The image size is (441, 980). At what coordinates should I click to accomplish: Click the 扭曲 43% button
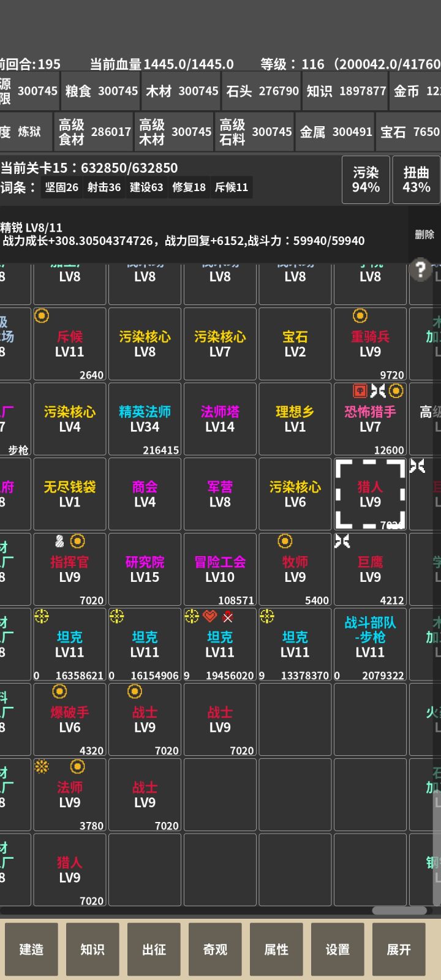417,180
